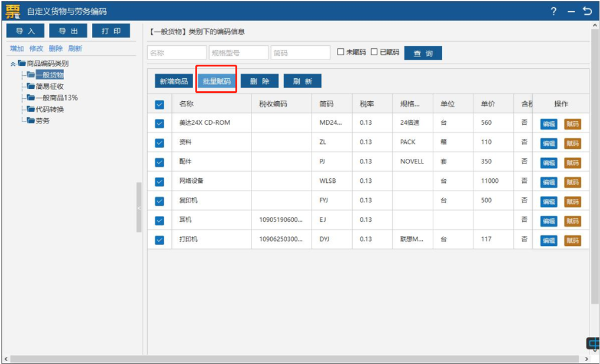The image size is (600, 364).
Task: Collapse the 商品编码类别 tree root
Action: tap(13, 64)
